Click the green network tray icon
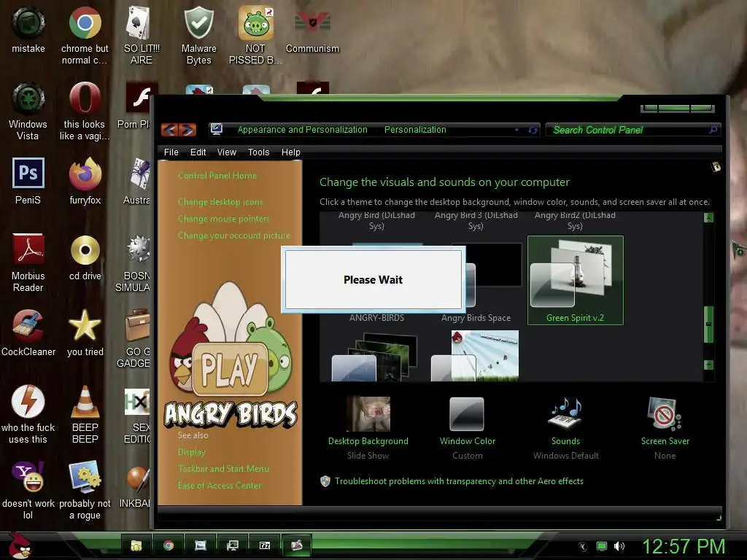Image resolution: width=747 pixels, height=560 pixels. (x=602, y=546)
